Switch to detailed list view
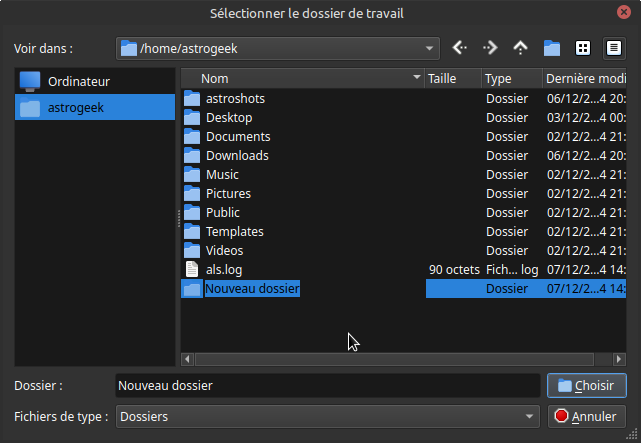Viewport: 641px width, 443px height. pos(613,48)
